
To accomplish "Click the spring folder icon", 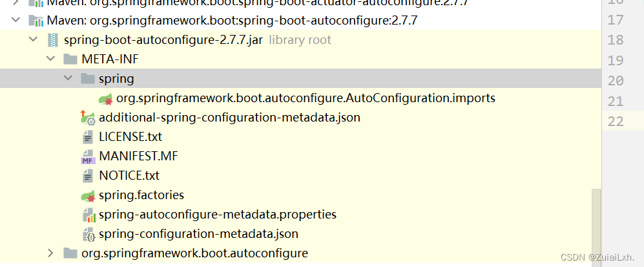I will 88,78.
